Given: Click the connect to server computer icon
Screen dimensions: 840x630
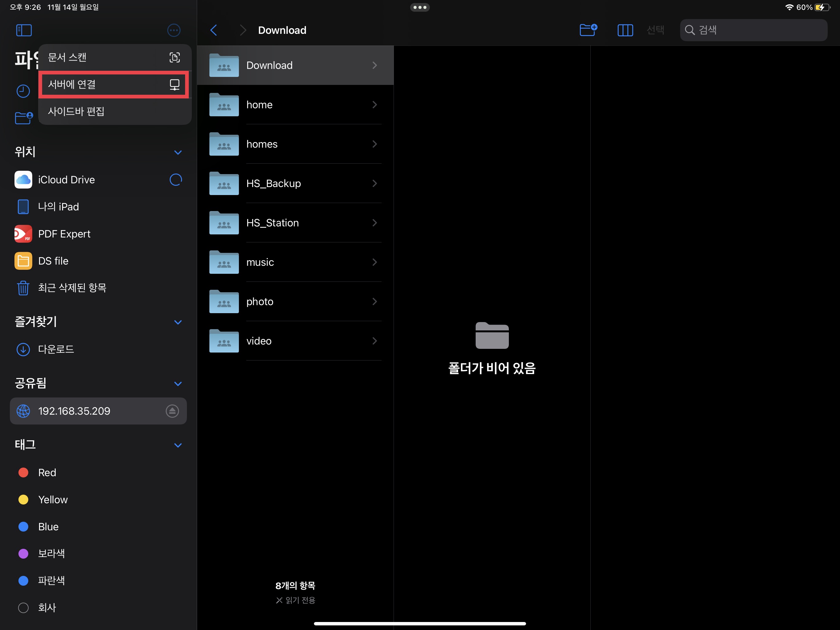Looking at the screenshot, I should [174, 84].
